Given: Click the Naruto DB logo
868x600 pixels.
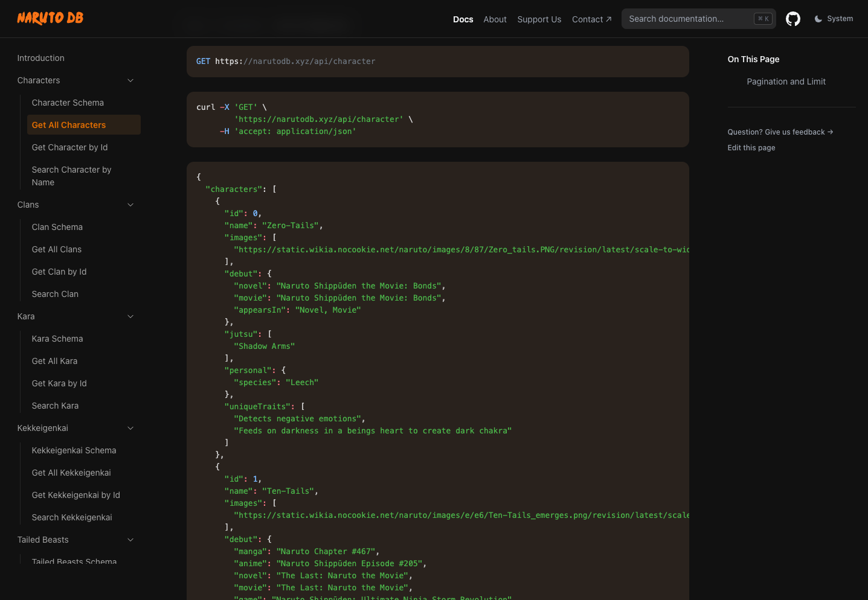Looking at the screenshot, I should click(x=50, y=18).
